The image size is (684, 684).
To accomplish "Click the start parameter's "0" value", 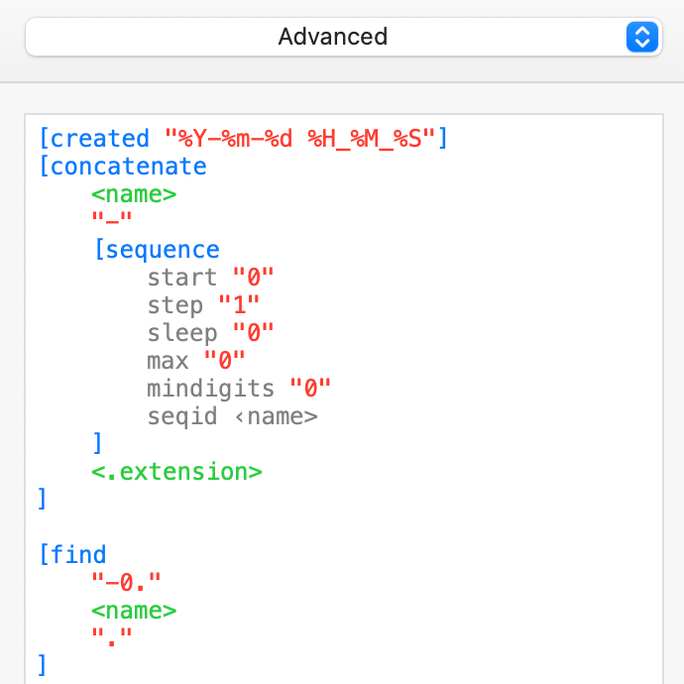I will [x=253, y=277].
